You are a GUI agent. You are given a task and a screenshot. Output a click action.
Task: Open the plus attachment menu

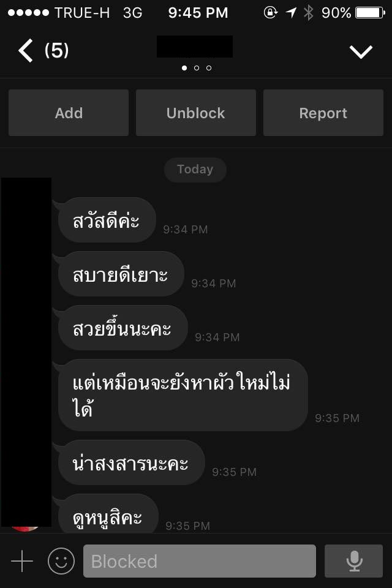[x=22, y=561]
